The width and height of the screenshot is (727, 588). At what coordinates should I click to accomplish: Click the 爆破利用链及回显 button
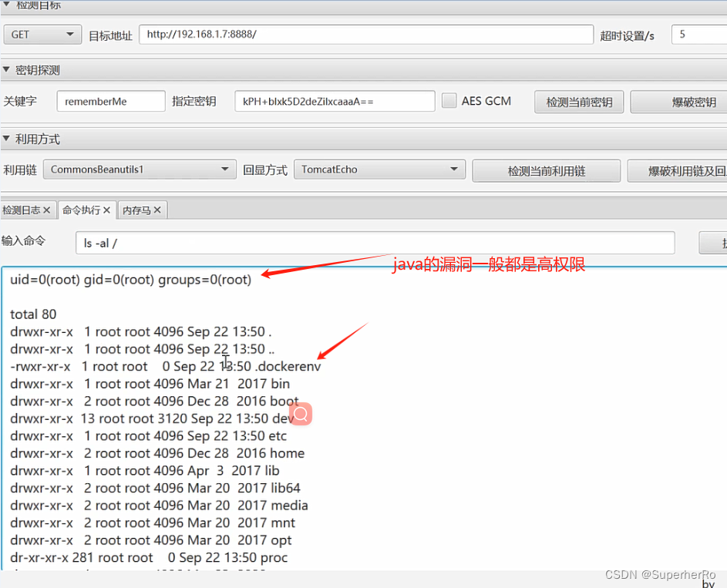click(x=678, y=171)
